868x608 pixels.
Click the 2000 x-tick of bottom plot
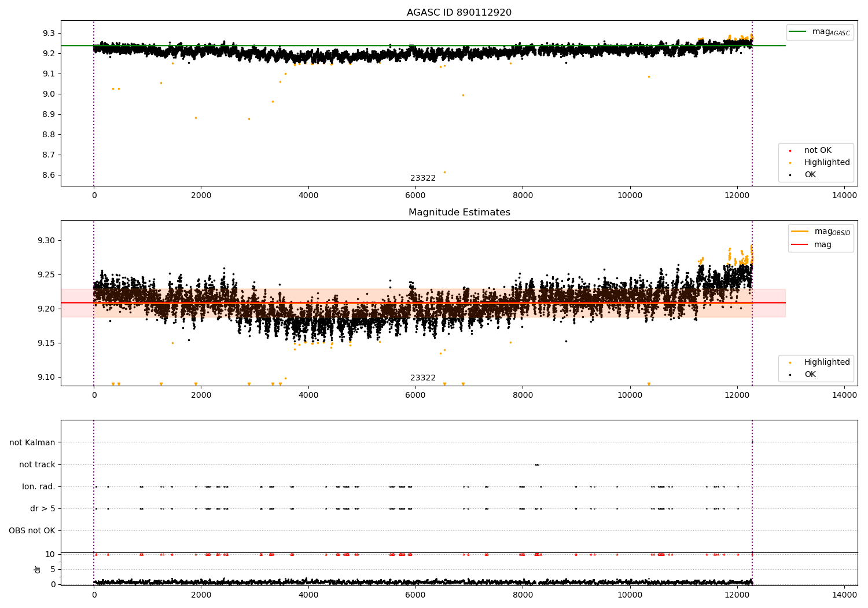pos(201,595)
